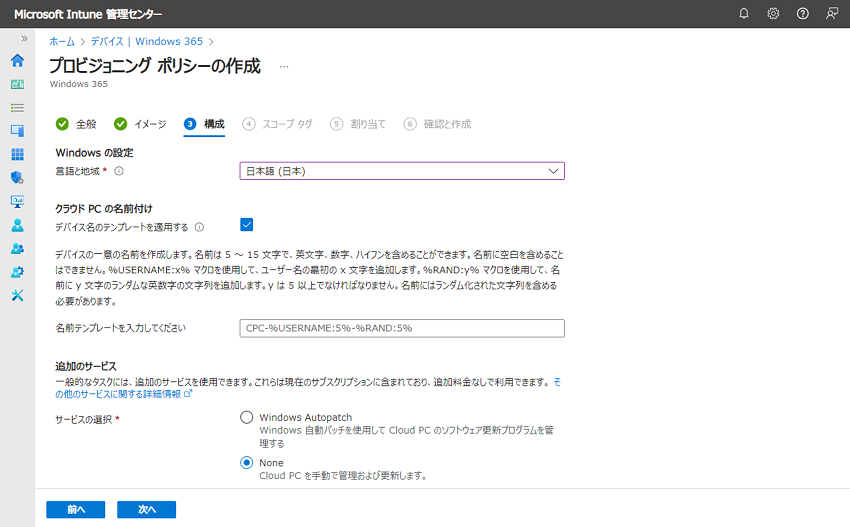Click info icon beside デバイス名のテンプレートを適用する
Viewport: 850px width, 527px height.
pyautogui.click(x=199, y=227)
